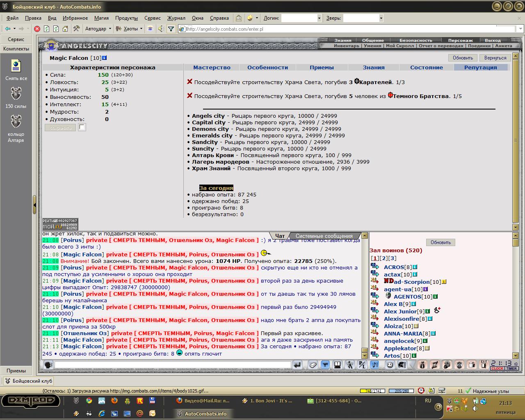Click the crossed hammers tools icon
Screen dimensions: 525x420
click(x=76, y=29)
